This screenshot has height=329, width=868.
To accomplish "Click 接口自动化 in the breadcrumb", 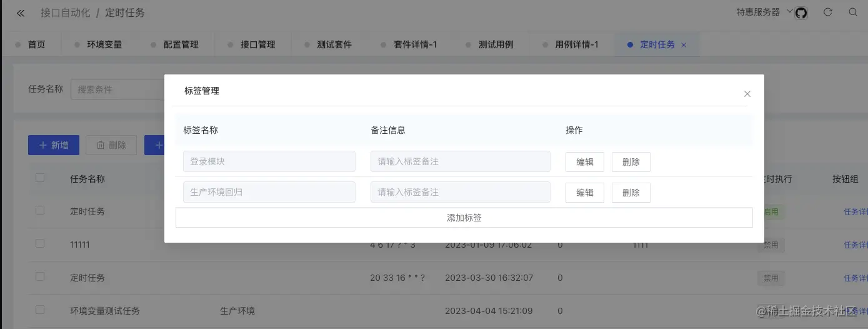I will 66,13.
